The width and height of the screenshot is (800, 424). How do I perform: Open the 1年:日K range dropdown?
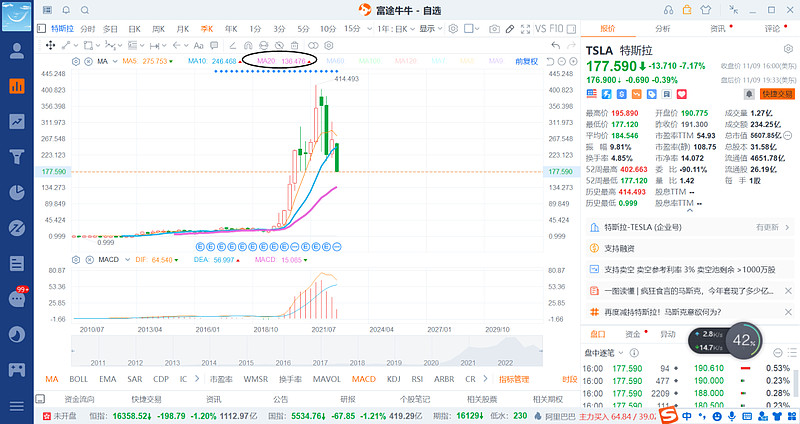pyautogui.click(x=396, y=29)
